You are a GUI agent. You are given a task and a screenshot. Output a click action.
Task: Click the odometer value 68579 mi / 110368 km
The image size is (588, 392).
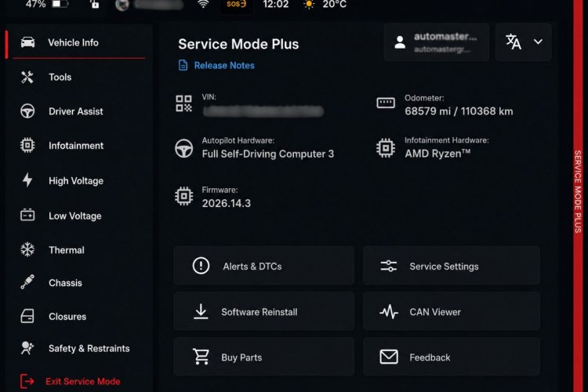(x=459, y=111)
